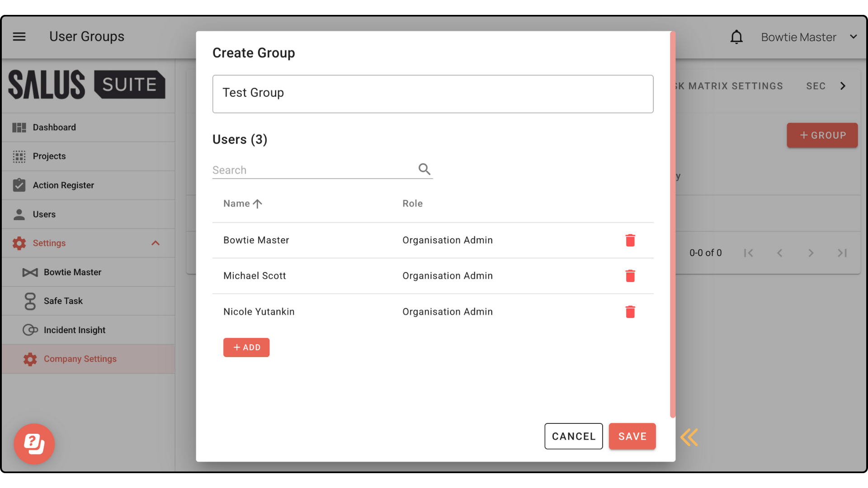
Task: Remove Michael Scott using the trash icon
Action: coord(630,276)
